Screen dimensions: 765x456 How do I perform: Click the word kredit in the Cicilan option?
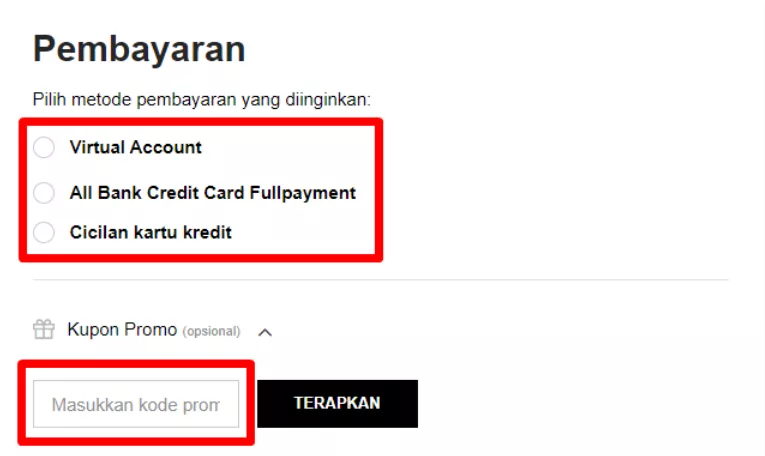point(207,233)
